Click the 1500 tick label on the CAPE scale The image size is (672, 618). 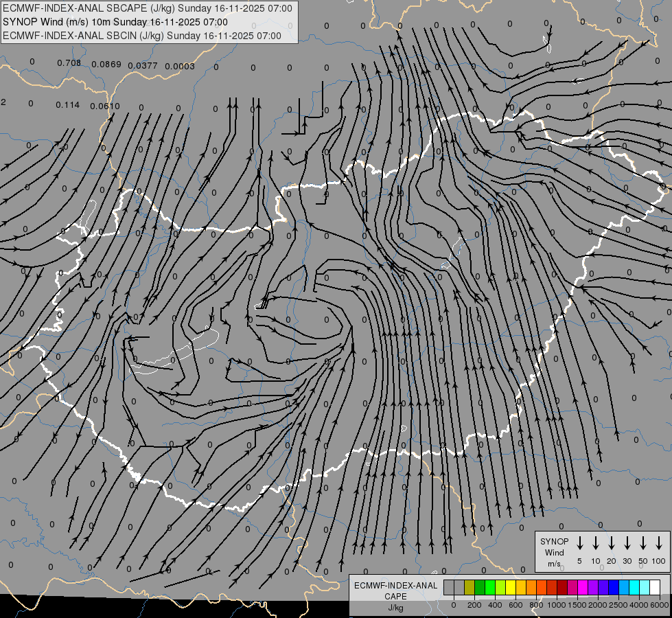pos(577,605)
